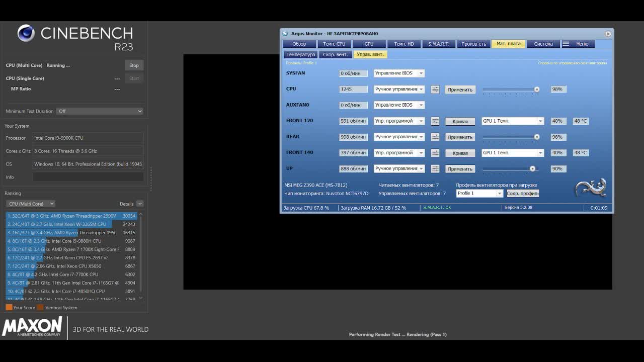The height and width of the screenshot is (362, 644).
Task: Click Применить for the CPU fan
Action: 460,89
